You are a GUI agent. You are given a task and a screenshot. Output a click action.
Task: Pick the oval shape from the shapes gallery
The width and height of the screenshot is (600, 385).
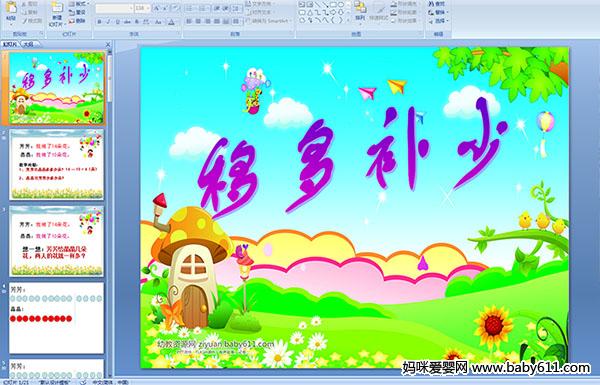coord(341,5)
